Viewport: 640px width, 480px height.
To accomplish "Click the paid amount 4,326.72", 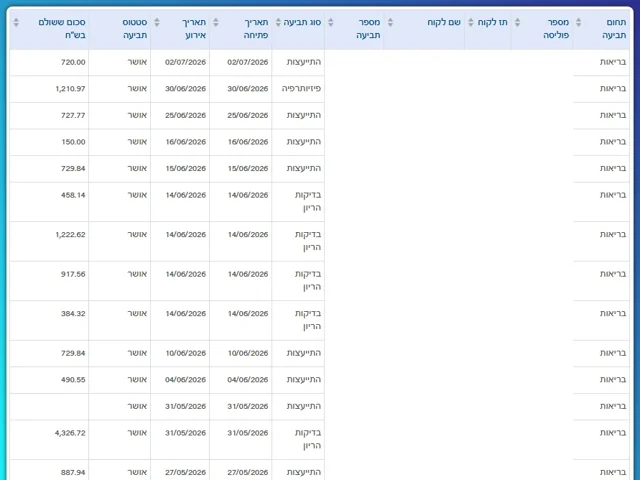I will (70, 433).
